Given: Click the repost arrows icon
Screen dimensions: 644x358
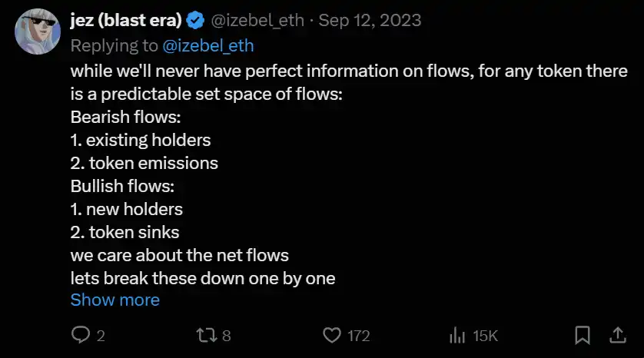Looking at the screenshot, I should 206,335.
